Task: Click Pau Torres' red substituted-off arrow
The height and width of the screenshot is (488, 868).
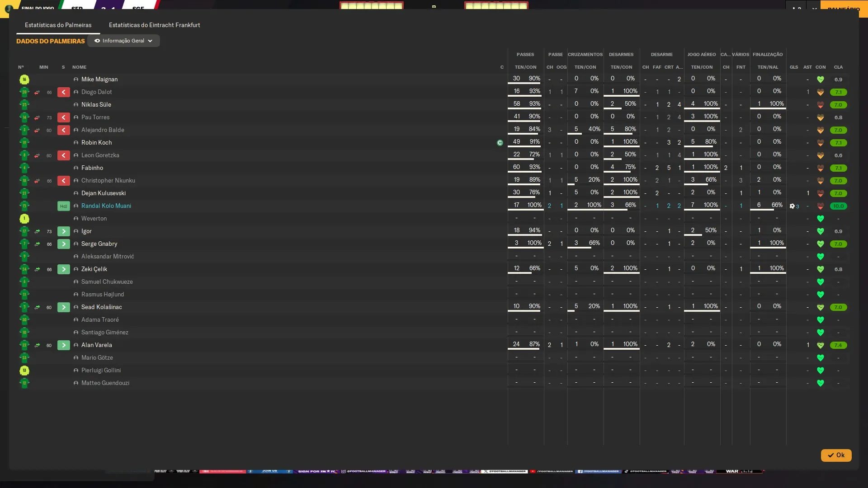Action: (63, 117)
